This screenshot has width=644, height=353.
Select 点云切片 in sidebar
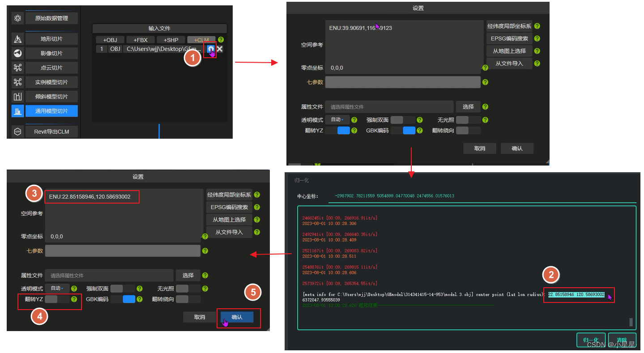(x=51, y=68)
